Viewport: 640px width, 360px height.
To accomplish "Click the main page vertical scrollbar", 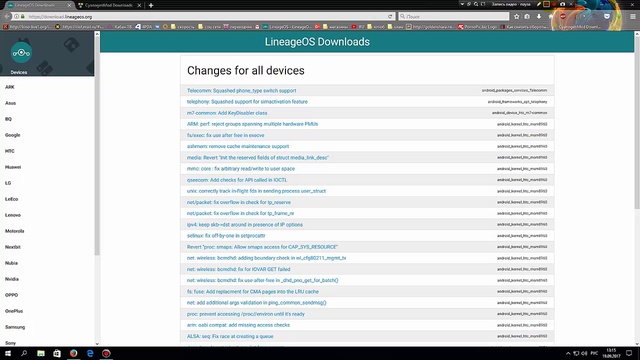I will [x=637, y=124].
